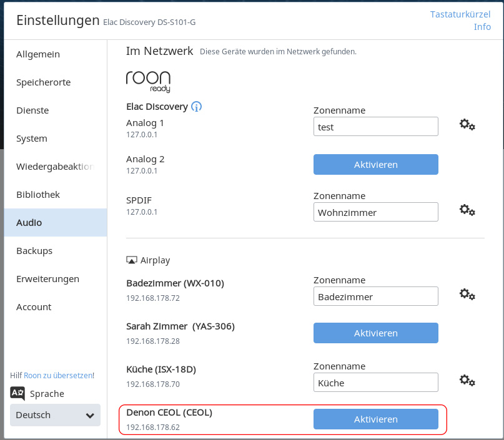Click the Roon Ready logo
This screenshot has height=440, width=504.
click(x=148, y=82)
